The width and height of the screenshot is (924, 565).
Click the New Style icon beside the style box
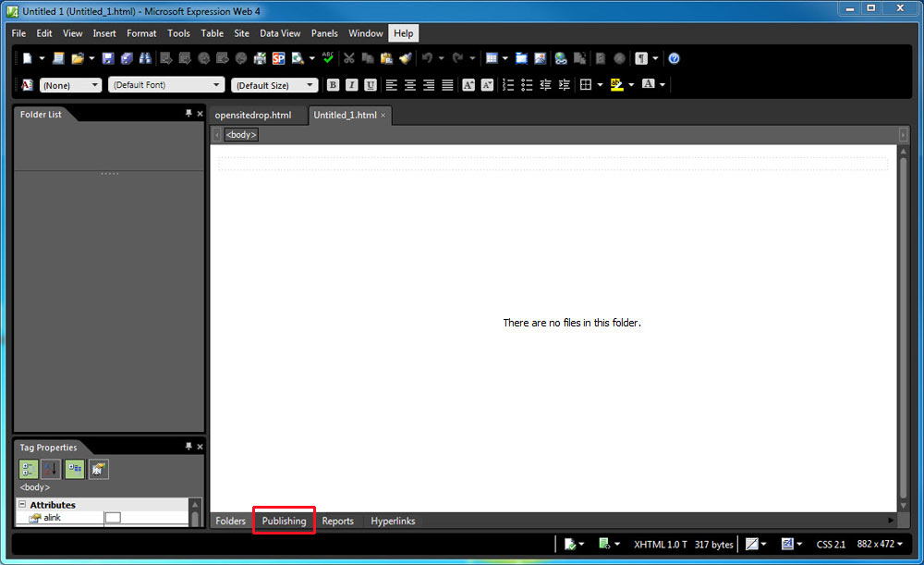(x=27, y=85)
